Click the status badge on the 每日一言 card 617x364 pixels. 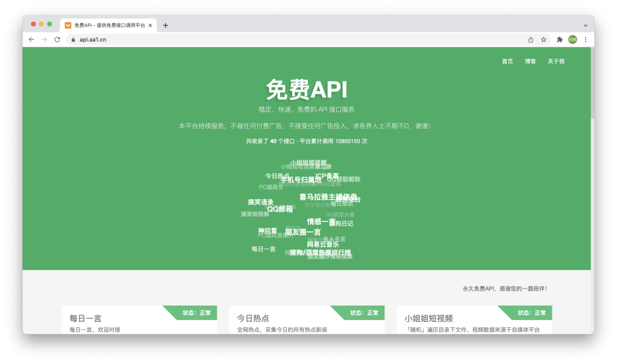196,312
